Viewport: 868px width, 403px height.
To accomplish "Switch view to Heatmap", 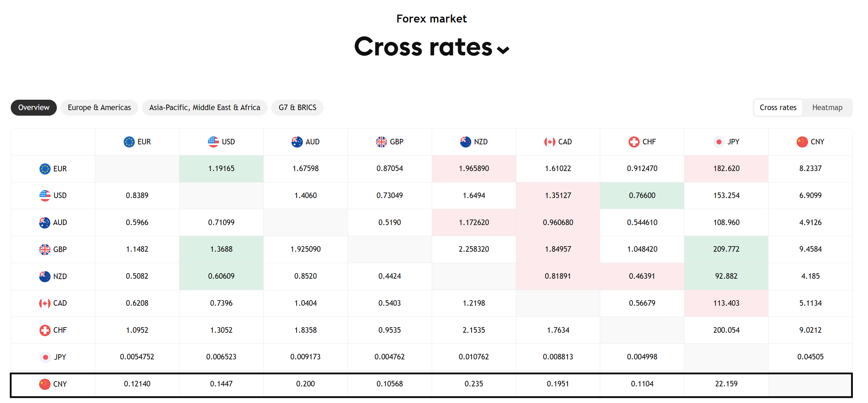I will pyautogui.click(x=827, y=108).
